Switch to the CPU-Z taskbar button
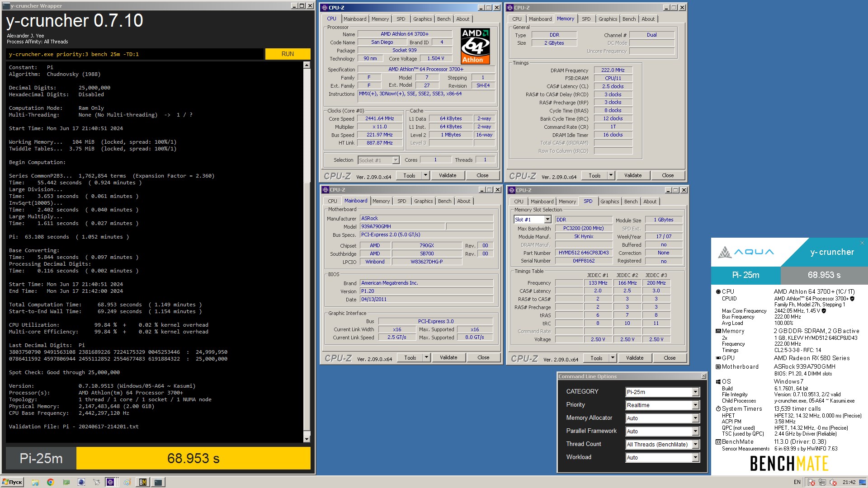 point(112,482)
